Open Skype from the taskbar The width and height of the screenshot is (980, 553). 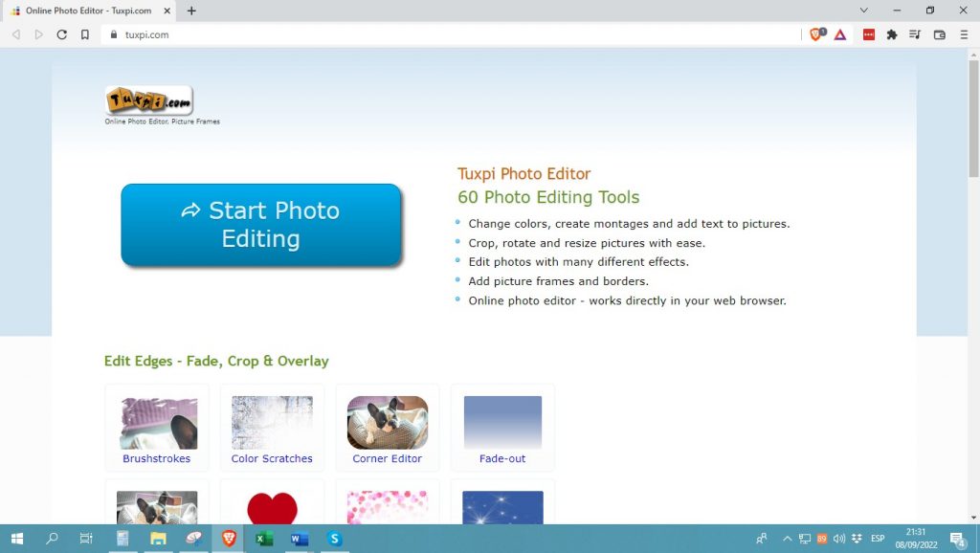[335, 539]
